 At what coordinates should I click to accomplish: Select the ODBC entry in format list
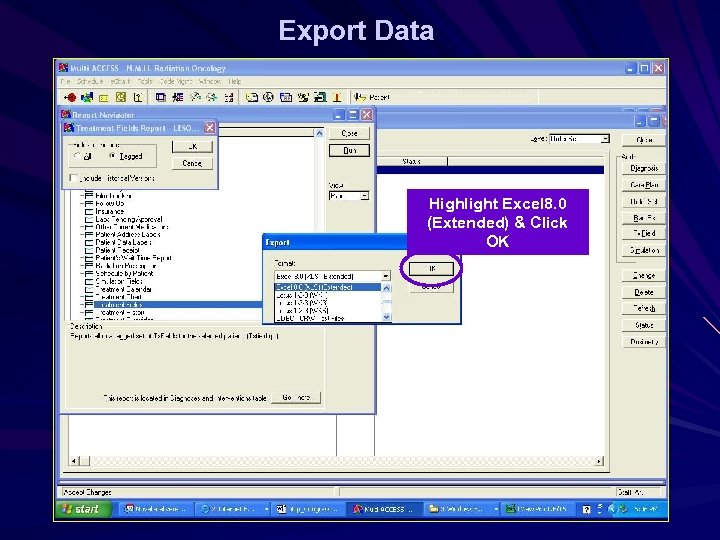328,318
